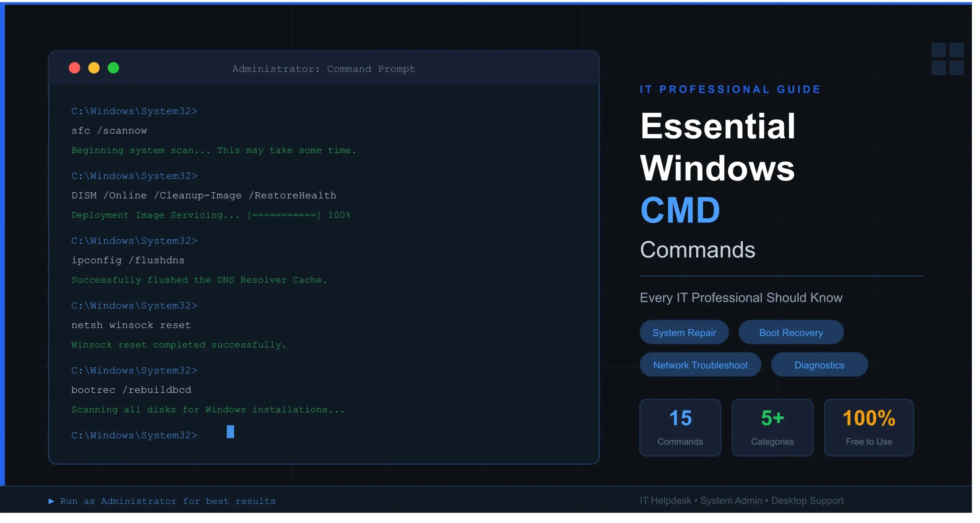This screenshot has width=980, height=523.
Task: Click the DISM 100% progress bar
Action: 284,215
